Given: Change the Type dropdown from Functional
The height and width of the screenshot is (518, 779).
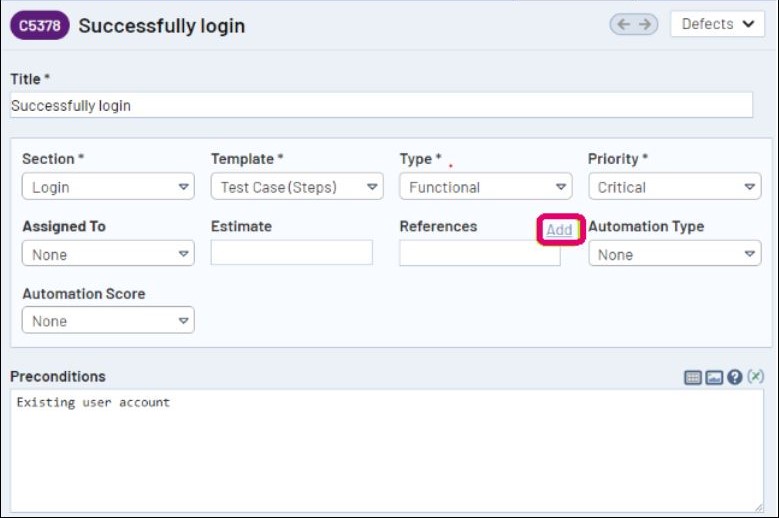Looking at the screenshot, I should [x=485, y=187].
